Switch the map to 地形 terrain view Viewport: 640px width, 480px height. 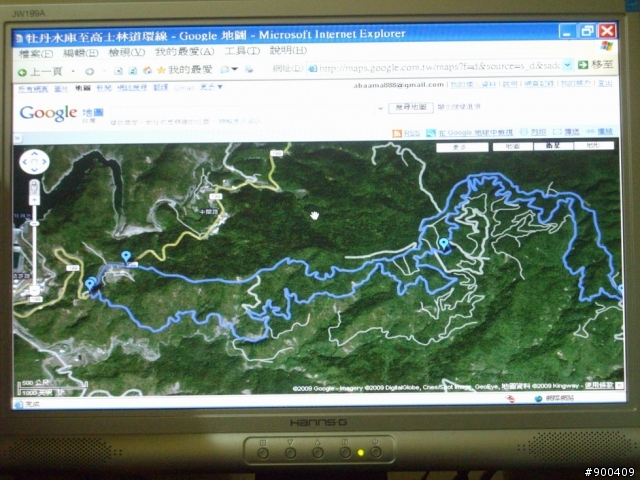[x=593, y=145]
